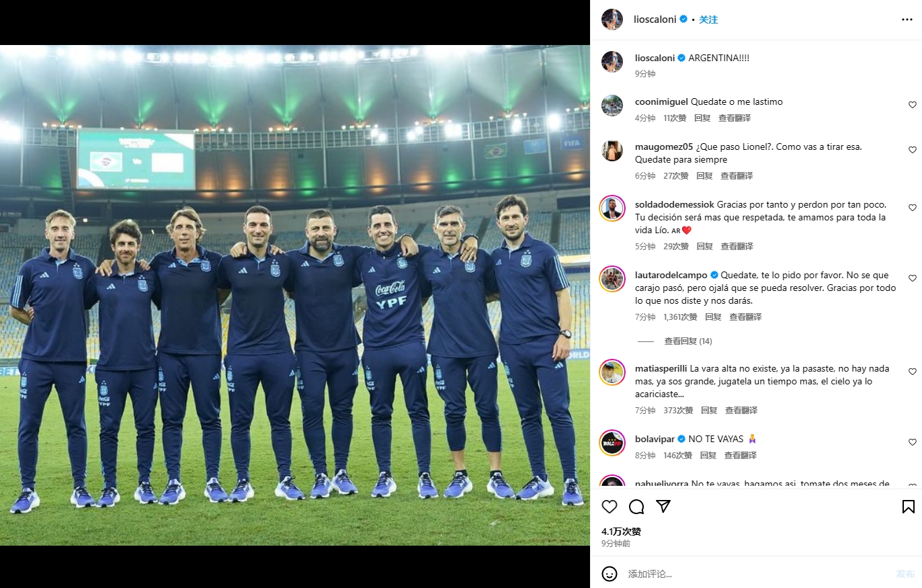Screen dimensions: 922x588
Task: Open the comment bubble icon below post
Action: pos(636,507)
